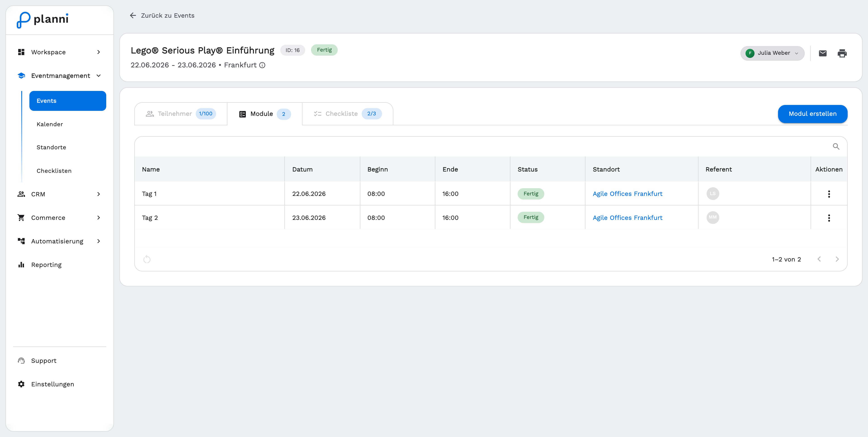Open Events in the sidebar
The height and width of the screenshot is (437, 868).
[68, 101]
